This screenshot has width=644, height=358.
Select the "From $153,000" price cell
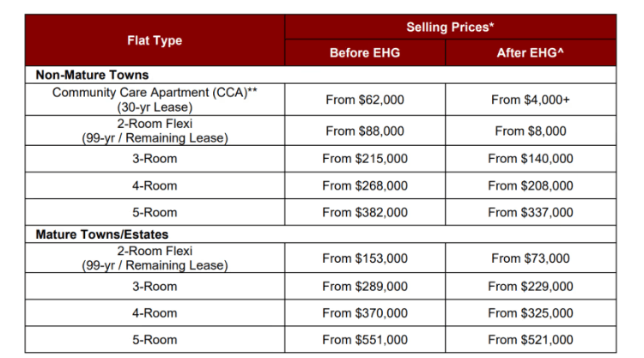[365, 258]
